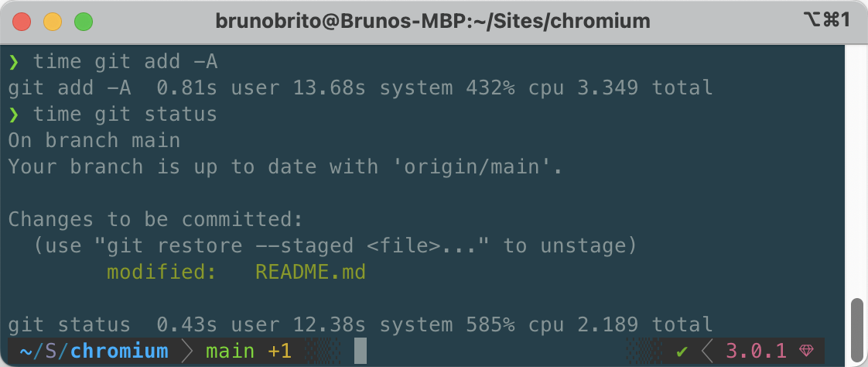Click the window title brunobrito@Brunos-MBP

click(x=432, y=21)
